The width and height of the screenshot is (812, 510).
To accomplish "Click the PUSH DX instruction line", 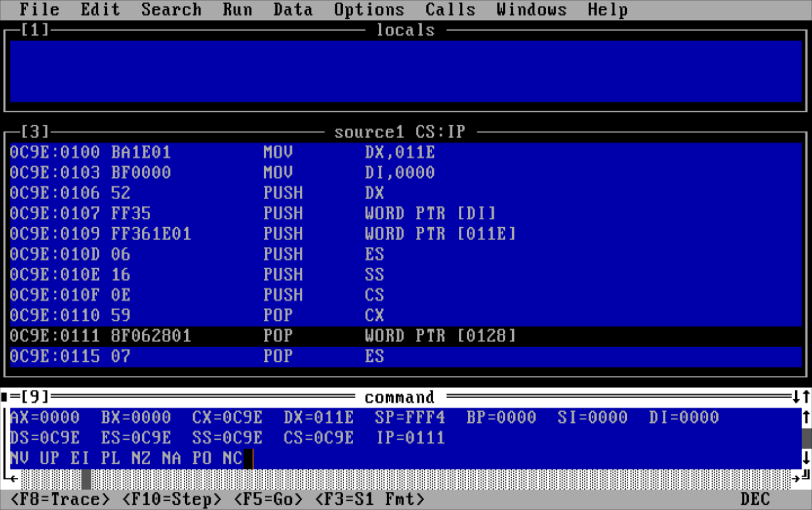I will (406, 193).
